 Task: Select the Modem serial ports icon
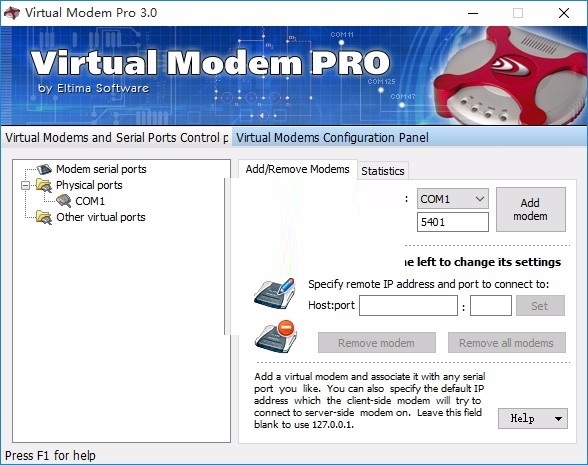[x=44, y=169]
